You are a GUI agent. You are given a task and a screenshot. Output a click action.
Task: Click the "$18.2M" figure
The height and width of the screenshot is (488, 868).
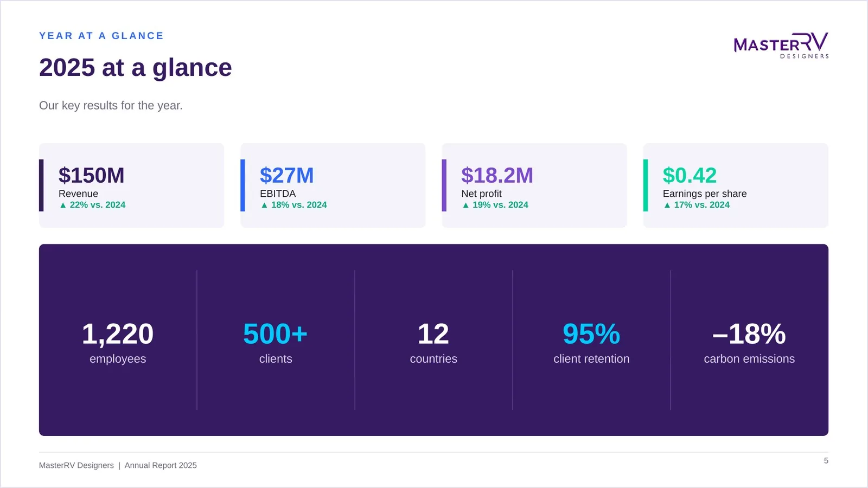[x=497, y=175]
